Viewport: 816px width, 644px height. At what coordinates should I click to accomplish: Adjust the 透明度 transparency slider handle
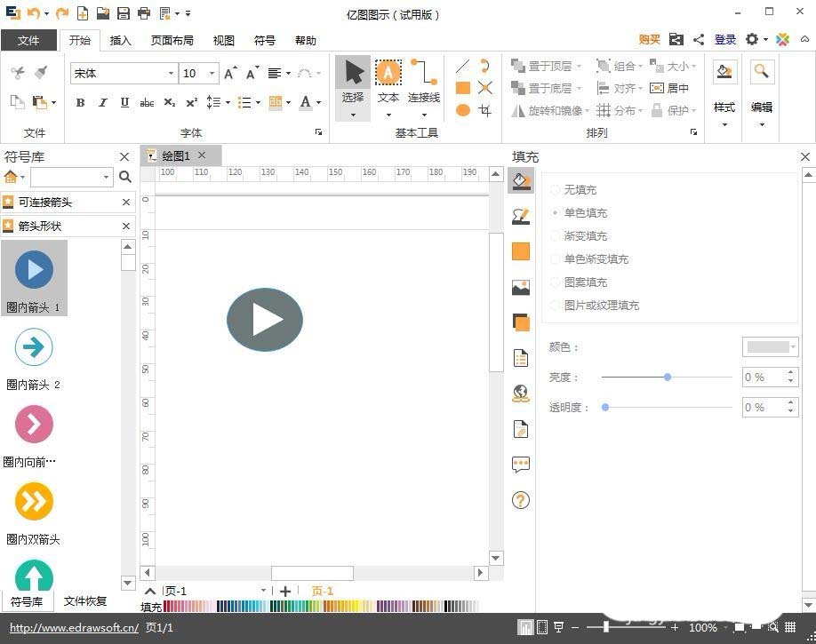click(605, 408)
